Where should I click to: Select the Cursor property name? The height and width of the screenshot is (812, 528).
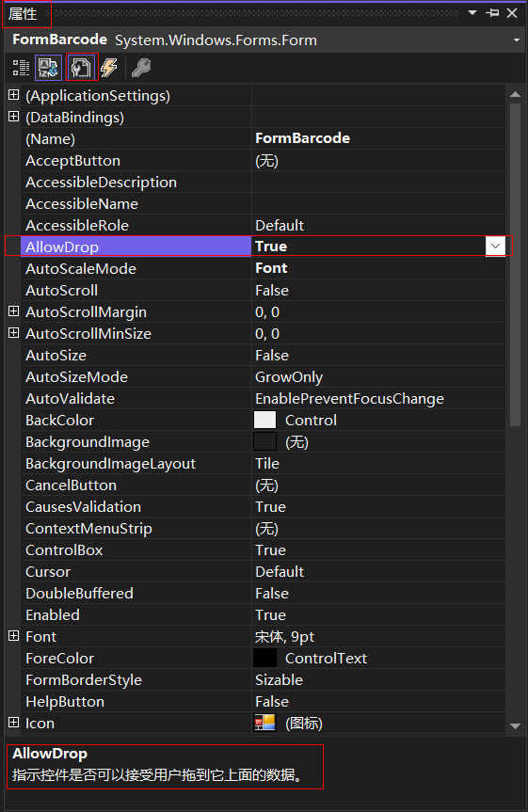tap(48, 572)
